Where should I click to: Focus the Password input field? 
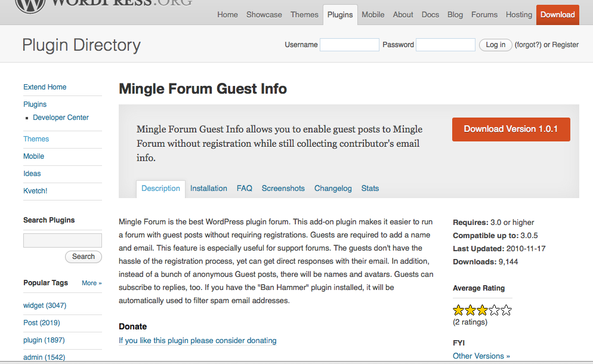pos(446,45)
